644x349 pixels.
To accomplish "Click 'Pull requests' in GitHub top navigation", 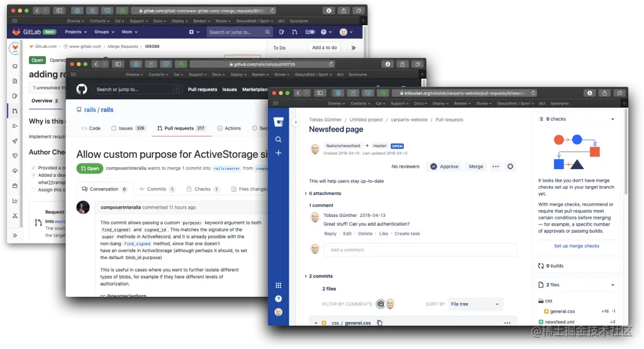I will click(x=203, y=89).
